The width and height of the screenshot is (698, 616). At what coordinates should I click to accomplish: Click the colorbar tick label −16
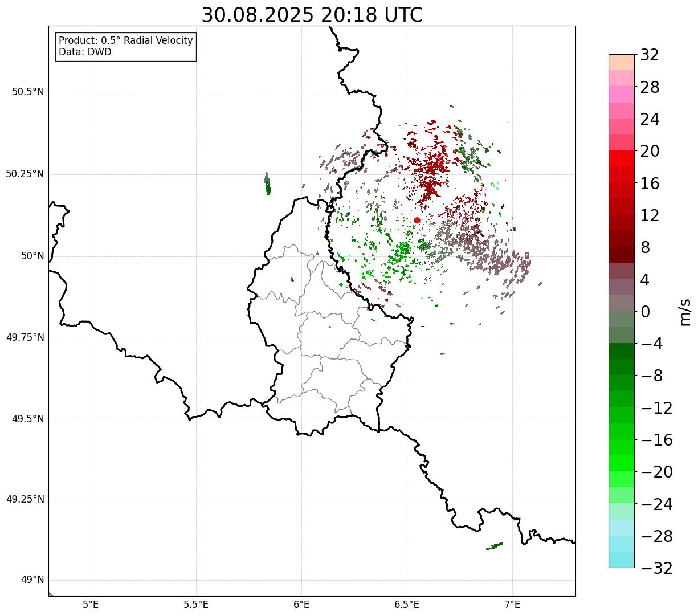click(656, 440)
